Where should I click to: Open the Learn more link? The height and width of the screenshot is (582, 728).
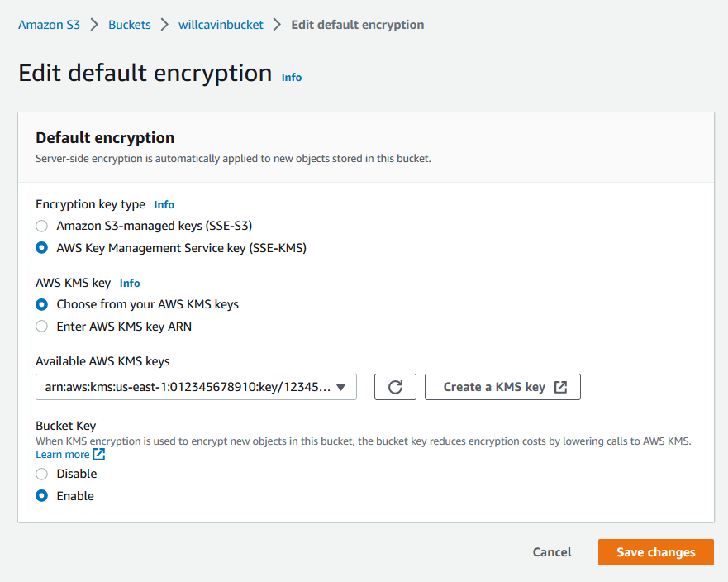(63, 454)
